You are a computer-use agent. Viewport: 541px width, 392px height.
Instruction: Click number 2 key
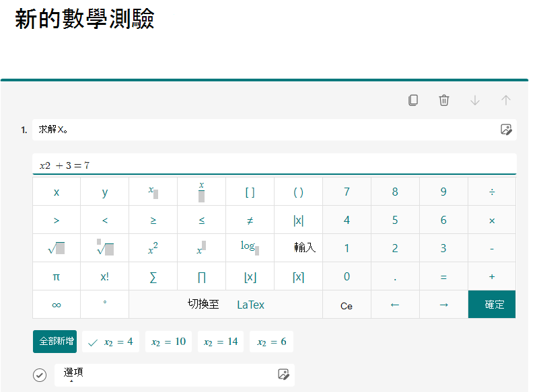click(x=395, y=248)
